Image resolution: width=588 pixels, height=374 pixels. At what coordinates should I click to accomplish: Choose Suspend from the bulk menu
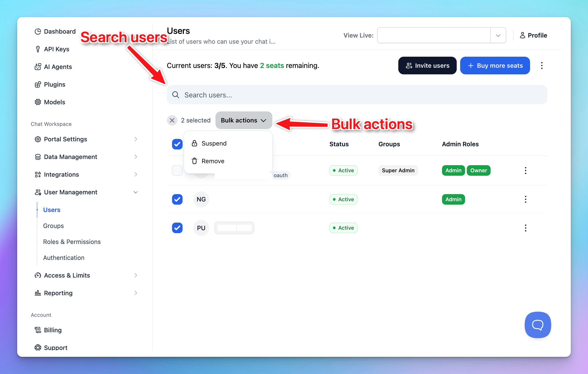(214, 143)
